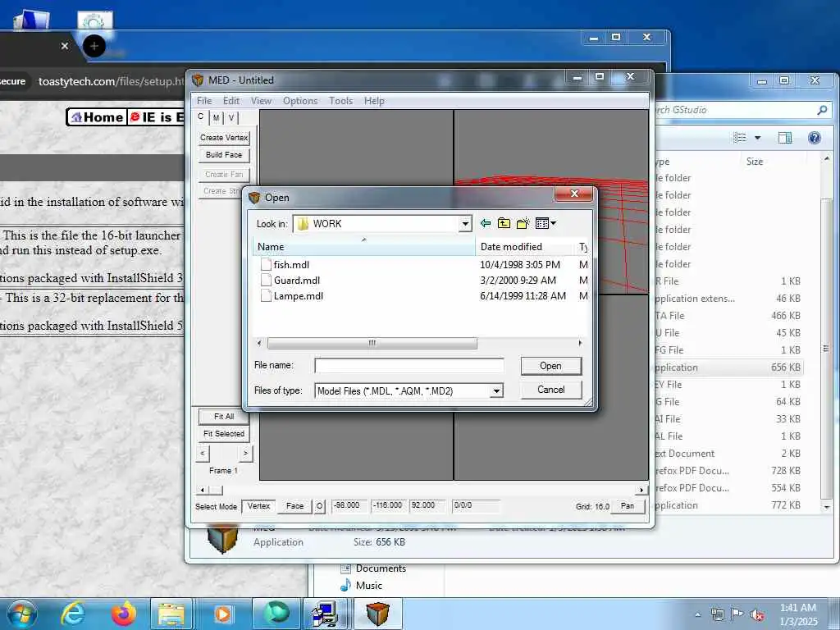This screenshot has width=840, height=630.
Task: Toggle the O button in status bar
Action: click(319, 505)
